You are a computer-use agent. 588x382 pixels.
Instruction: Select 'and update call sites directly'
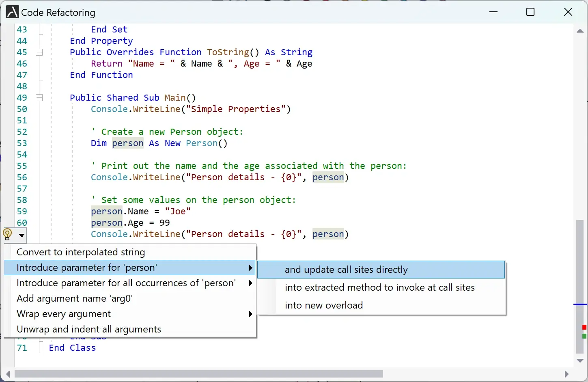[x=346, y=269]
